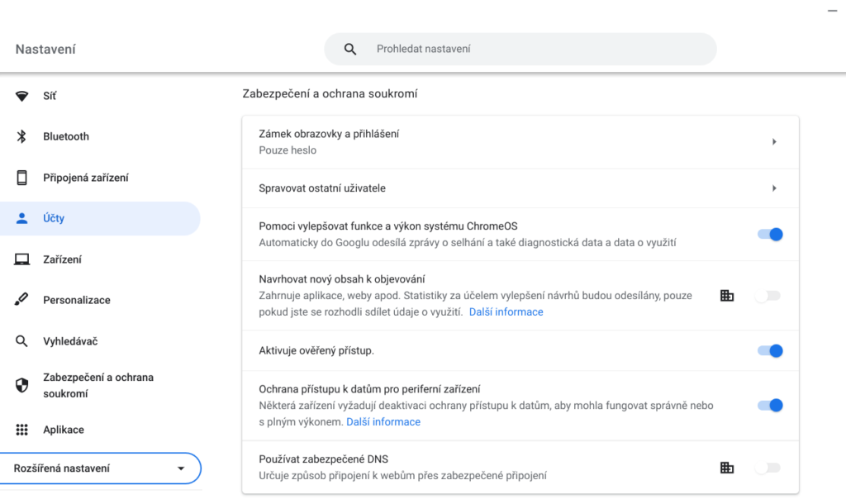Open Zámek obrazovky a přihlášení submenu
846x504 pixels.
pos(774,142)
